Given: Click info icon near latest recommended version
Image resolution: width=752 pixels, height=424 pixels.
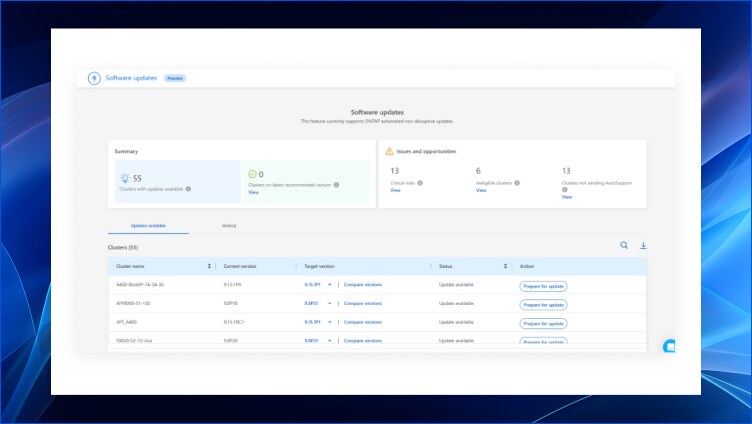Looking at the screenshot, I should (x=336, y=184).
